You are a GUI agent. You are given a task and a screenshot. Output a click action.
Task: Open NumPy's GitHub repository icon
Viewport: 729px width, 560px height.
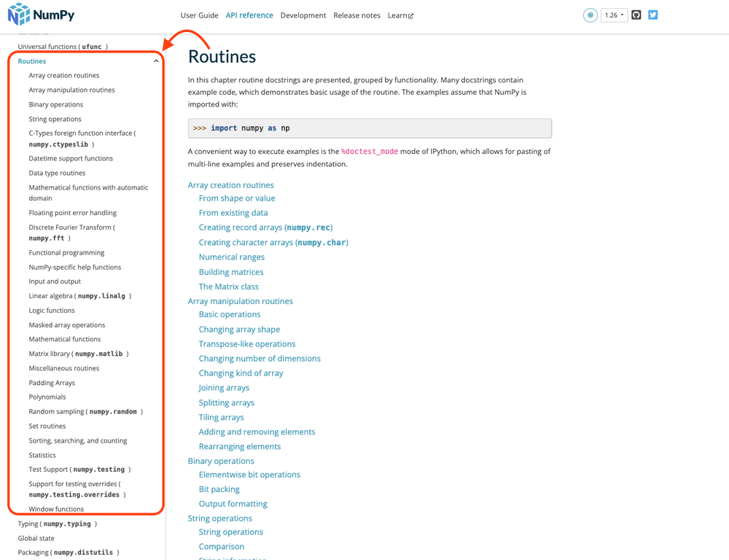pyautogui.click(x=636, y=14)
